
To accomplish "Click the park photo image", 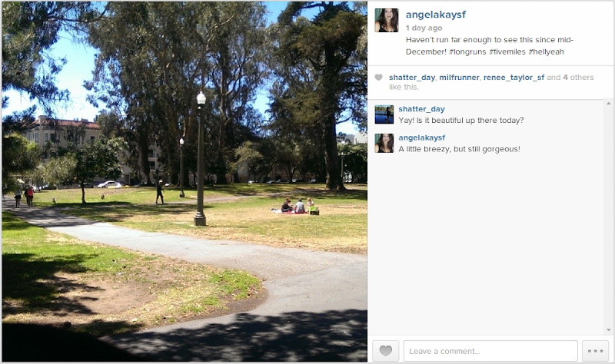I will [x=184, y=181].
